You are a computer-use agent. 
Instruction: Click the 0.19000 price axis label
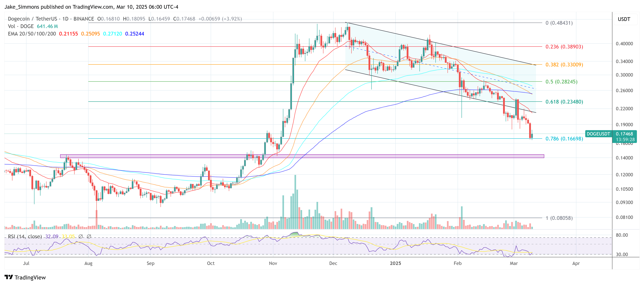(624, 125)
